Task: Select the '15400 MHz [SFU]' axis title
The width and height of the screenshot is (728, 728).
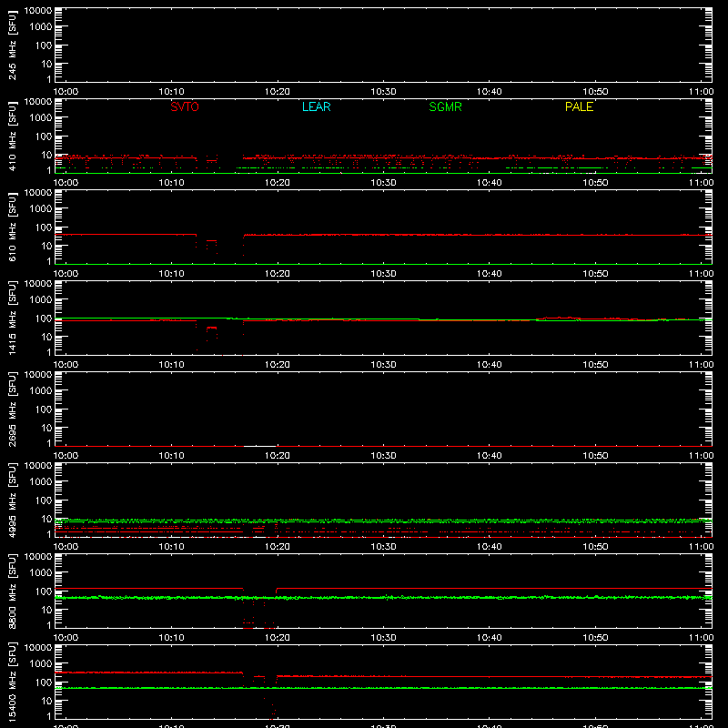Action: [12, 682]
